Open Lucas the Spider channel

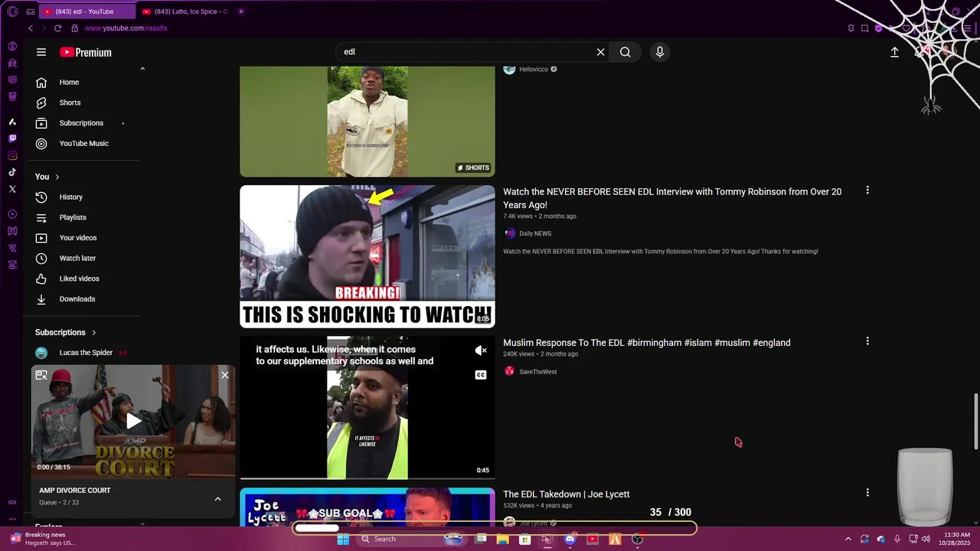84,353
